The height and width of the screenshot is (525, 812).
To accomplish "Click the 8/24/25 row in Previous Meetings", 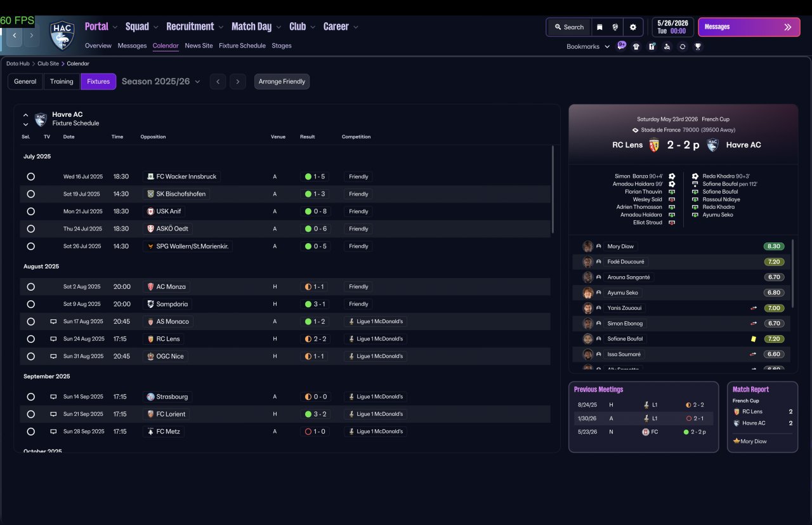I will point(644,404).
